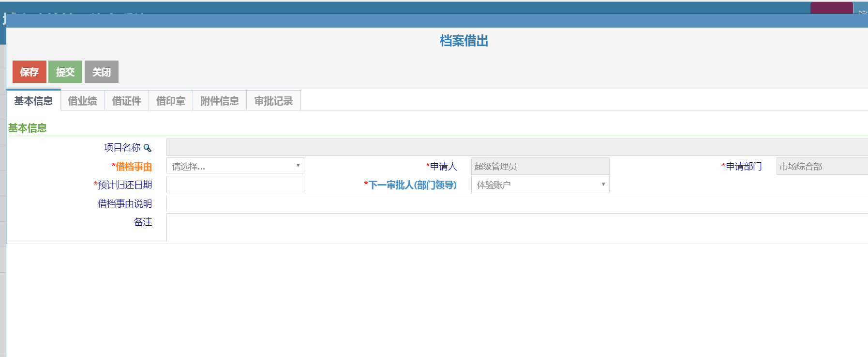
Task: Click the 申请部门 label
Action: (x=742, y=166)
